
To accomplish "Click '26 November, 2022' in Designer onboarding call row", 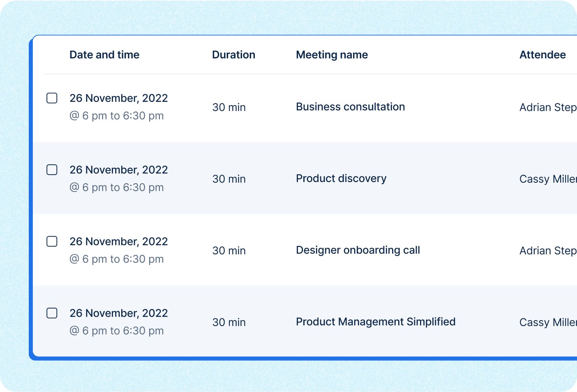I will [x=119, y=242].
